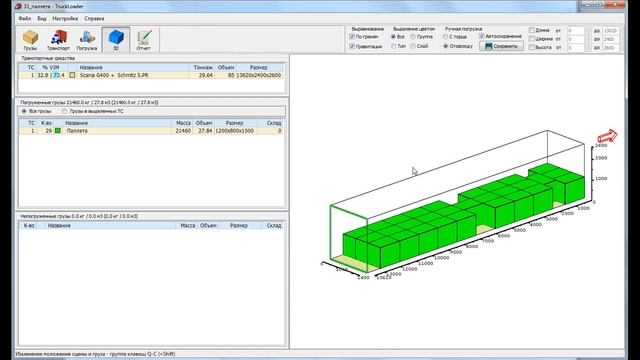Click the Высота 'до' field showing 2600

(x=611, y=48)
